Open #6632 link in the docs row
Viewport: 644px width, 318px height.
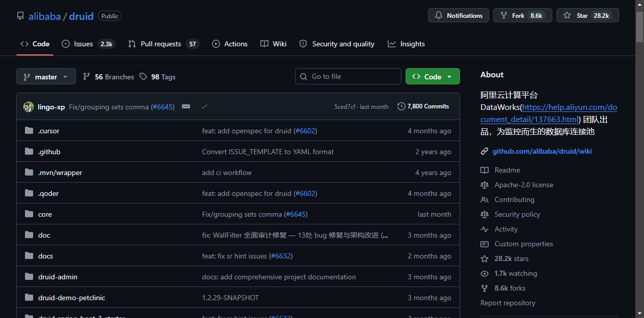coord(280,256)
